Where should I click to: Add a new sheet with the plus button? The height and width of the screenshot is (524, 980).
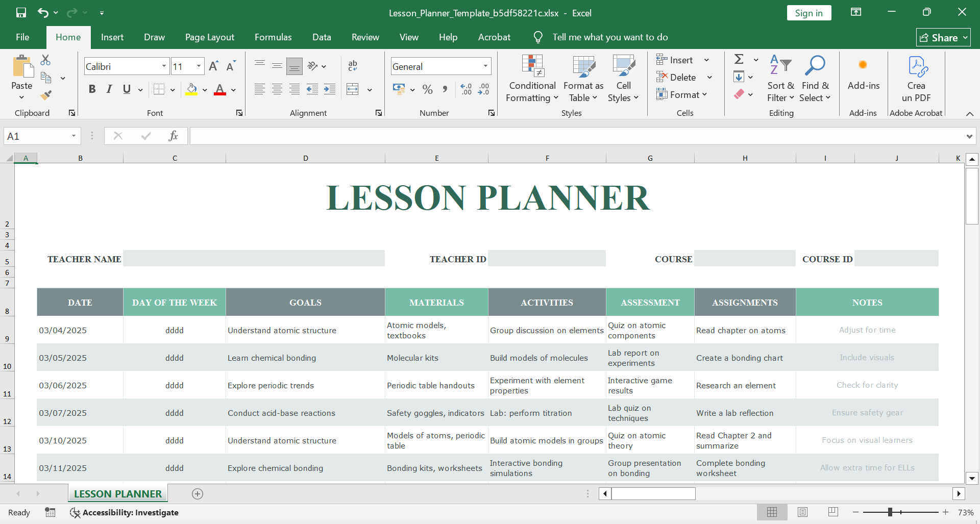click(x=198, y=494)
